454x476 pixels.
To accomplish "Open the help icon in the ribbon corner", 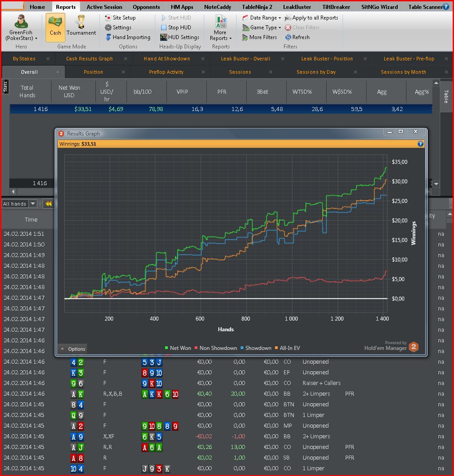I will pos(446,6).
